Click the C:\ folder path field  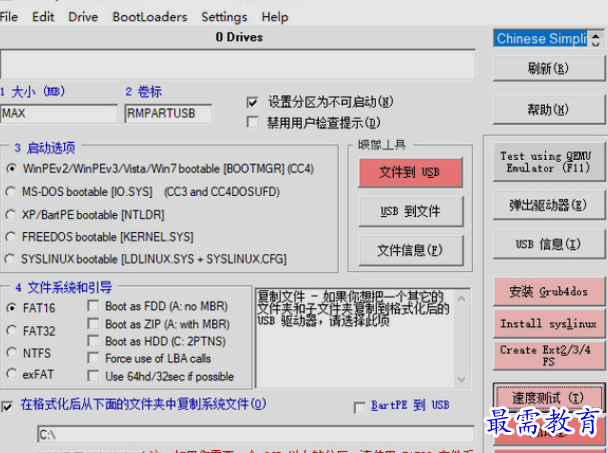[256, 434]
